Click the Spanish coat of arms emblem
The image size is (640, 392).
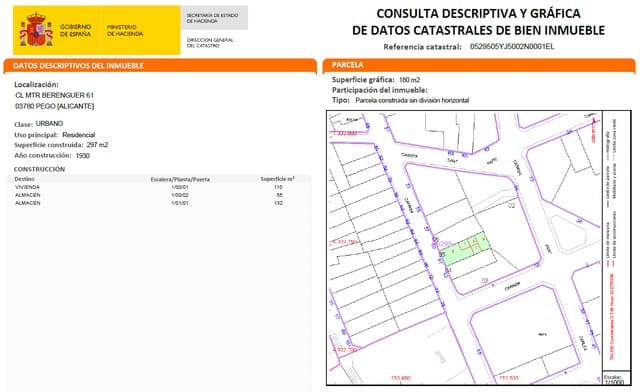(x=36, y=29)
